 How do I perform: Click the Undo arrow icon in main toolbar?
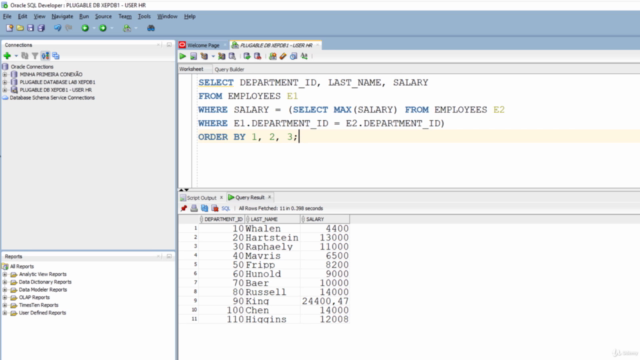[x=58, y=28]
